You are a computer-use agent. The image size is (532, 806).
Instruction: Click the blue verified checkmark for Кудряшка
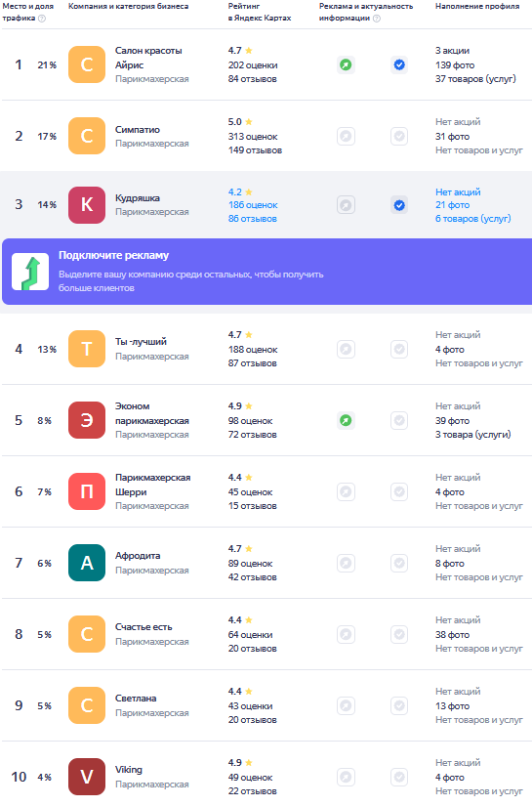(399, 205)
